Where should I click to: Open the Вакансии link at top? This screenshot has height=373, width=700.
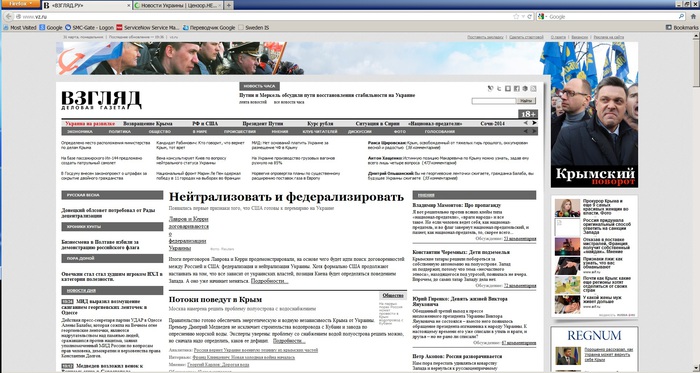tap(579, 37)
